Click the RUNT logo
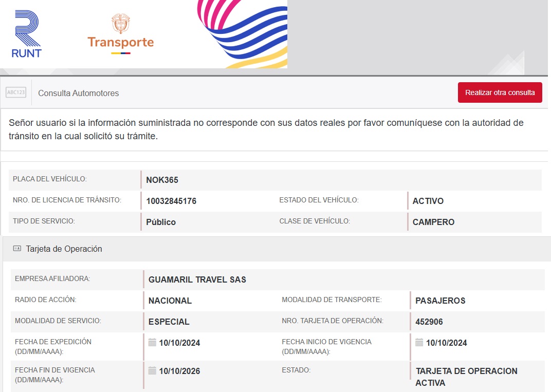 [x=26, y=34]
